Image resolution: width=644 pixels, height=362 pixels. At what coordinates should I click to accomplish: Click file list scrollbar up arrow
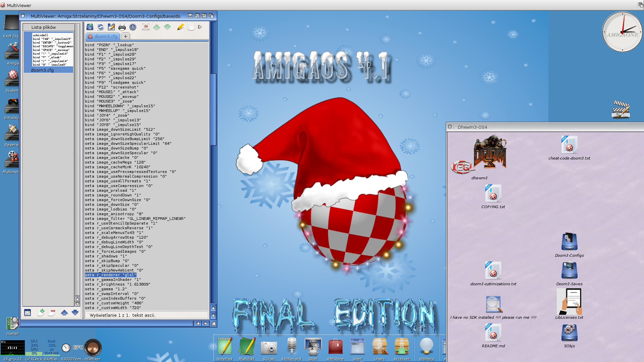[77, 299]
